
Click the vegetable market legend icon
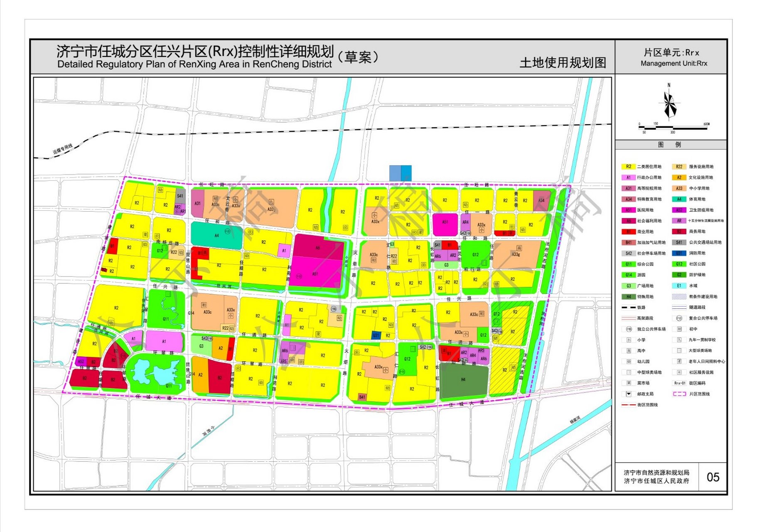click(x=629, y=383)
